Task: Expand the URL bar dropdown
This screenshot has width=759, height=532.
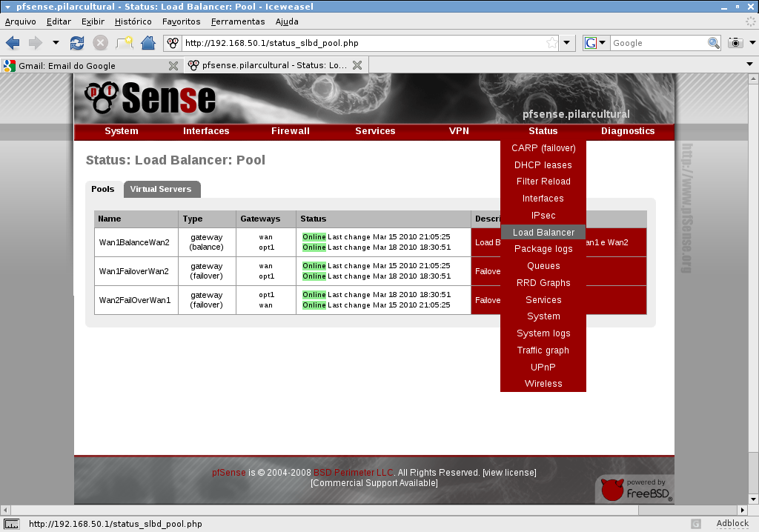Action: pos(567,43)
